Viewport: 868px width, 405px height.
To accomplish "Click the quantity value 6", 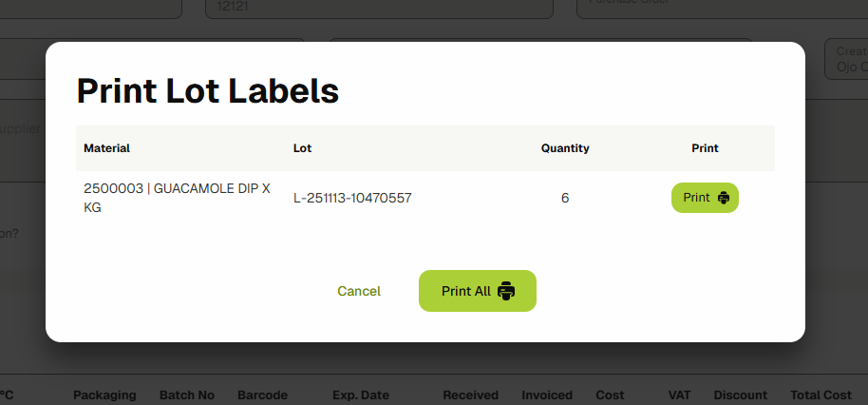I will click(565, 198).
